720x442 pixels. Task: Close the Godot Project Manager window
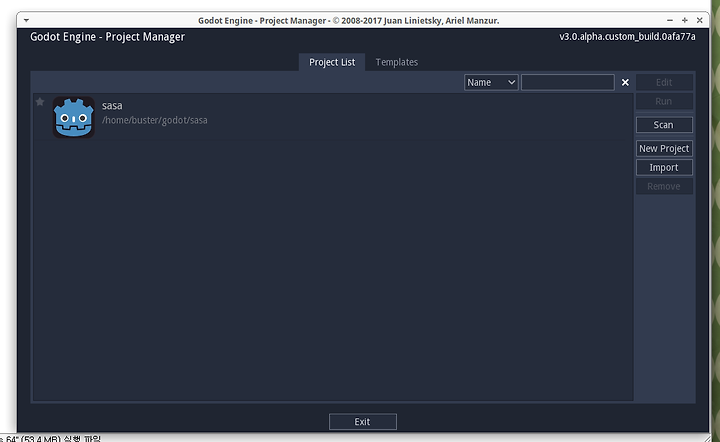[699, 20]
